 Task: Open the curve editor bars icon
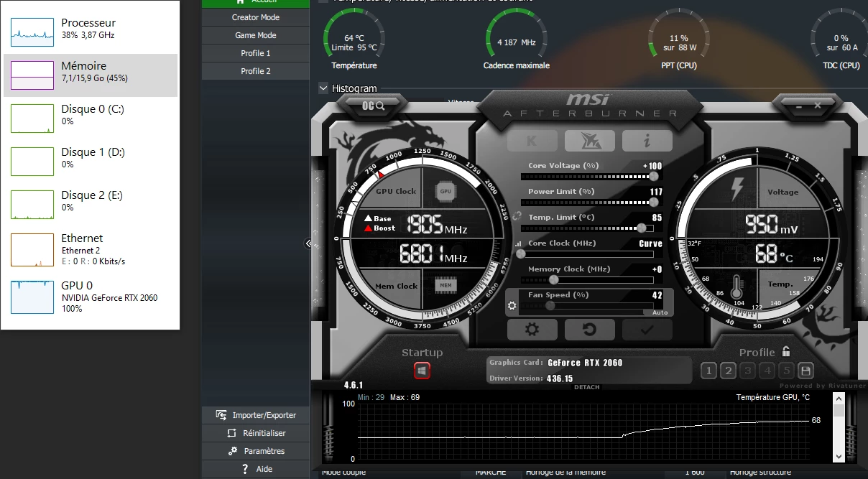click(x=517, y=244)
